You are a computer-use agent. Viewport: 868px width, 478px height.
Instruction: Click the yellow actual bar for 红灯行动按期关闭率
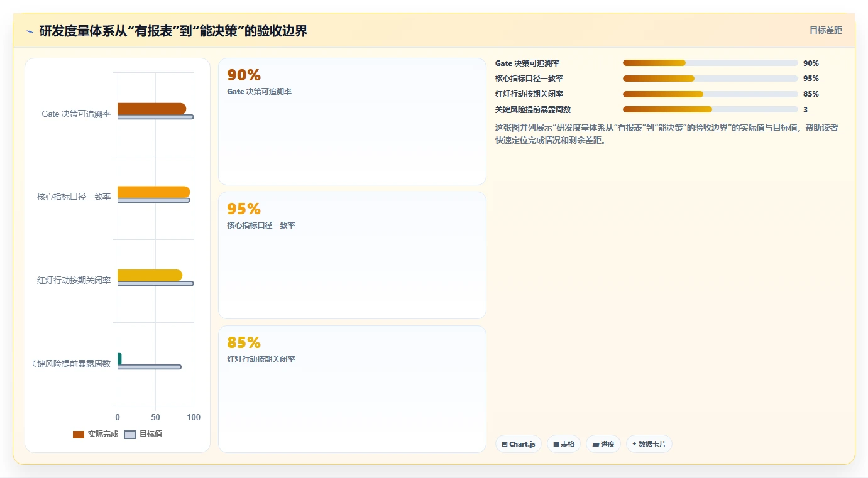click(150, 275)
